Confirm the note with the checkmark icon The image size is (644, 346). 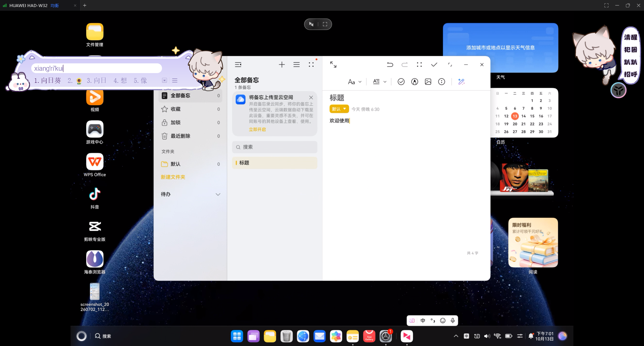[x=434, y=65]
